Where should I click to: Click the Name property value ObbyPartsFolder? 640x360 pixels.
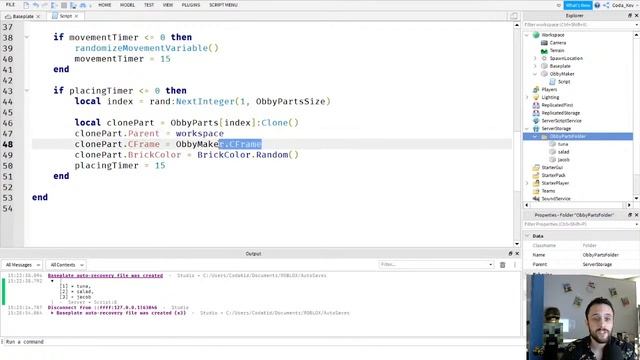click(x=600, y=255)
